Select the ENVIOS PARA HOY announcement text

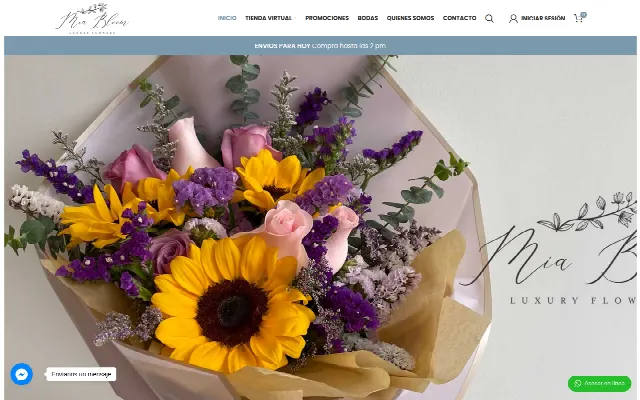[282, 46]
